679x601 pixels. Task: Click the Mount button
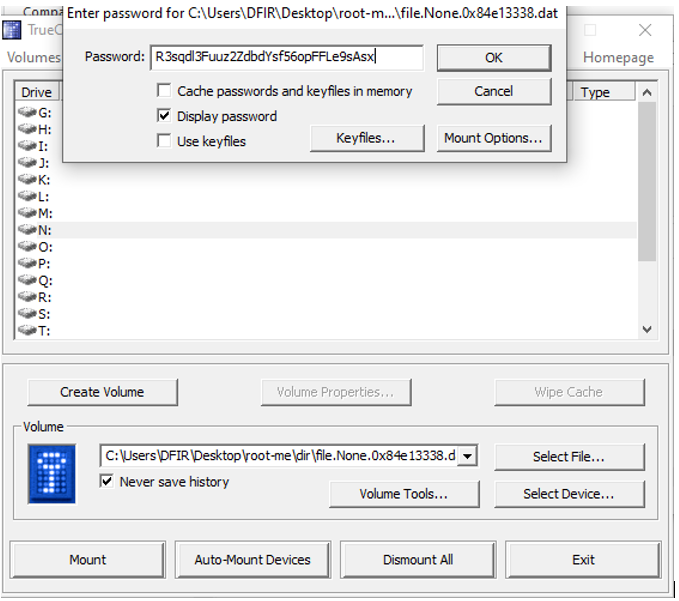point(87,559)
